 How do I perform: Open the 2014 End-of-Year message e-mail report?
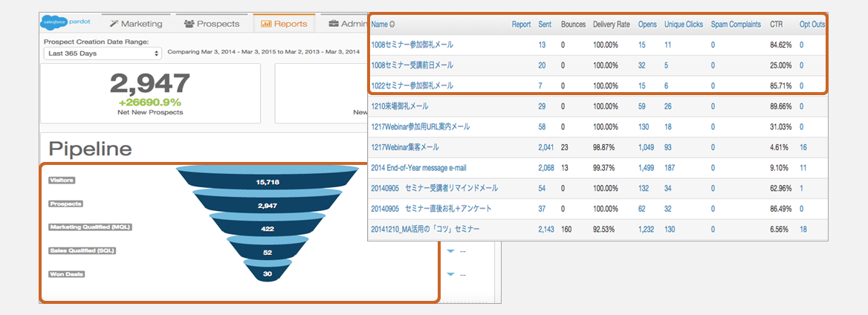coord(418,168)
